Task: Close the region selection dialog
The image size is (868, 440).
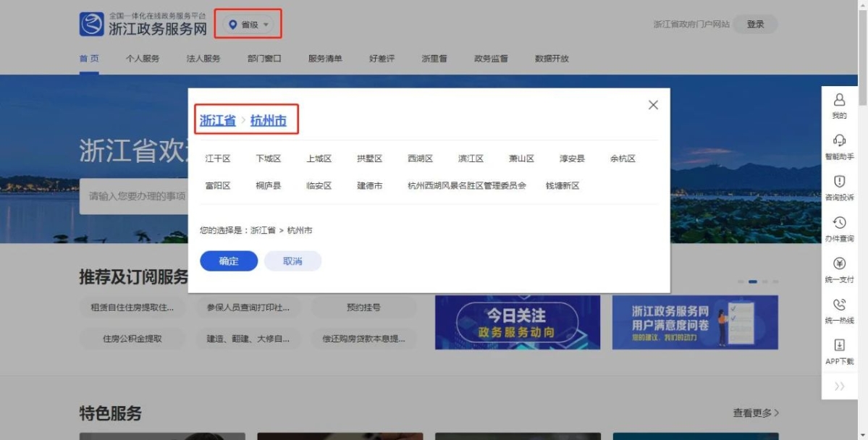Action: [x=653, y=105]
